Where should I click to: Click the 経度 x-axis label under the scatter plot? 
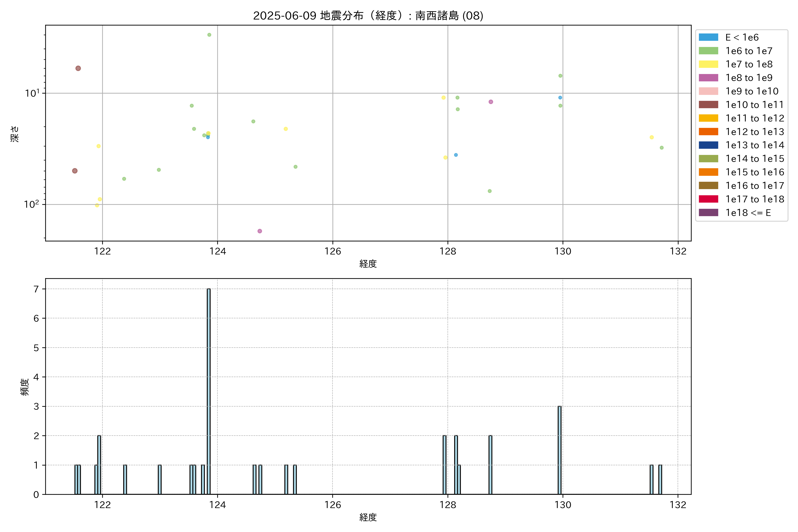tap(368, 264)
